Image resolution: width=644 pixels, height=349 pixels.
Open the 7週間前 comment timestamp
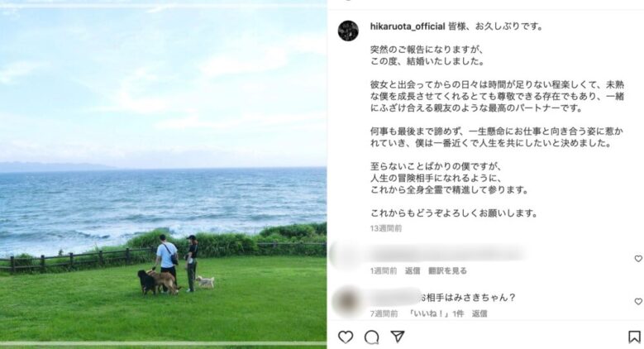click(x=384, y=313)
